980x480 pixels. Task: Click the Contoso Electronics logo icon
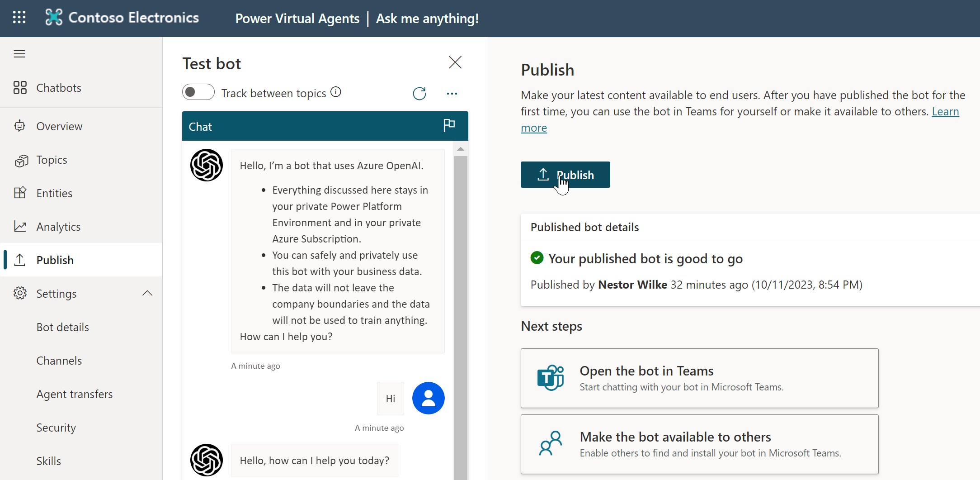[x=54, y=18]
